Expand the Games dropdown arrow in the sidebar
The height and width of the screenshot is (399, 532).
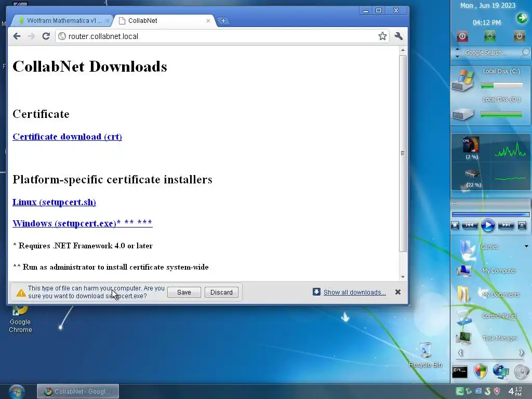tap(527, 246)
